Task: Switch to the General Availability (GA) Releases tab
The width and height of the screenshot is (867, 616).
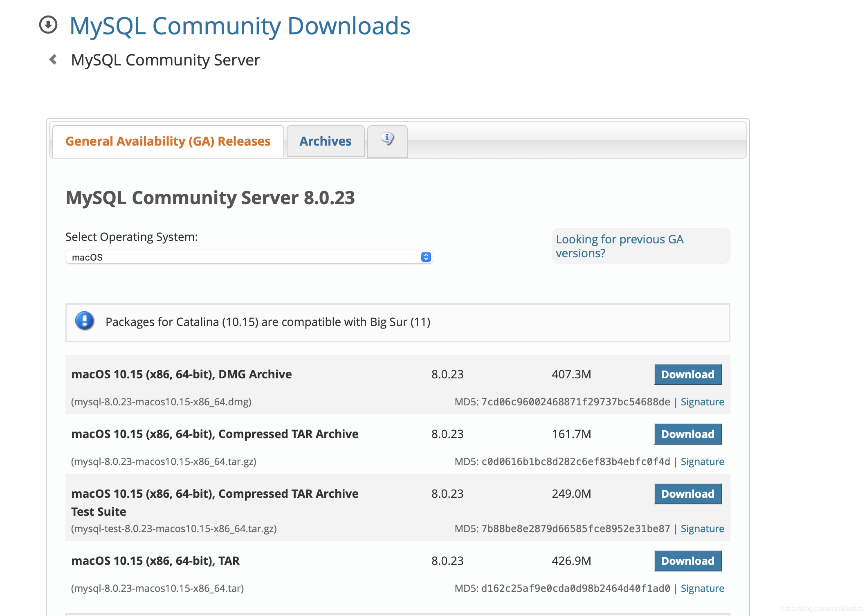Action: (x=168, y=141)
